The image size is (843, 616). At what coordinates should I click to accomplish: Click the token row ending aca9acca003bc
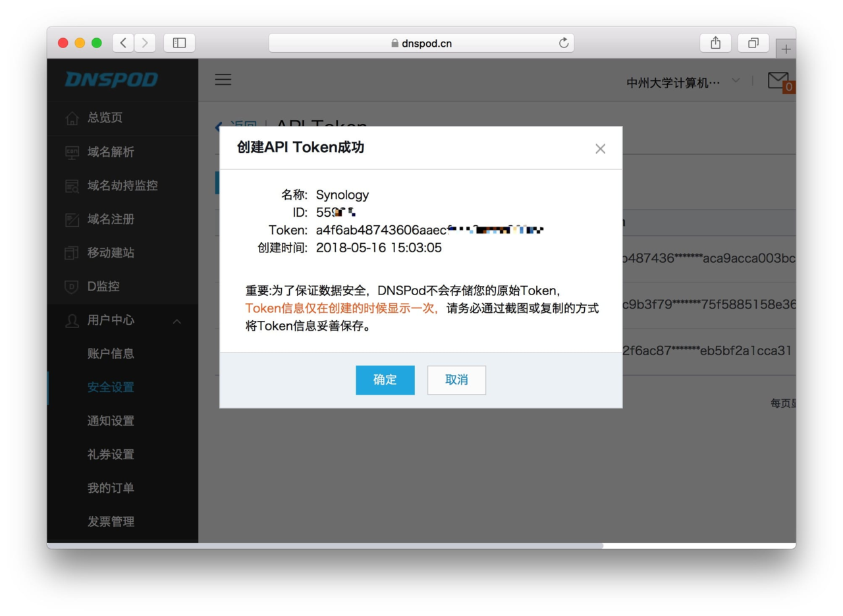[x=709, y=258]
